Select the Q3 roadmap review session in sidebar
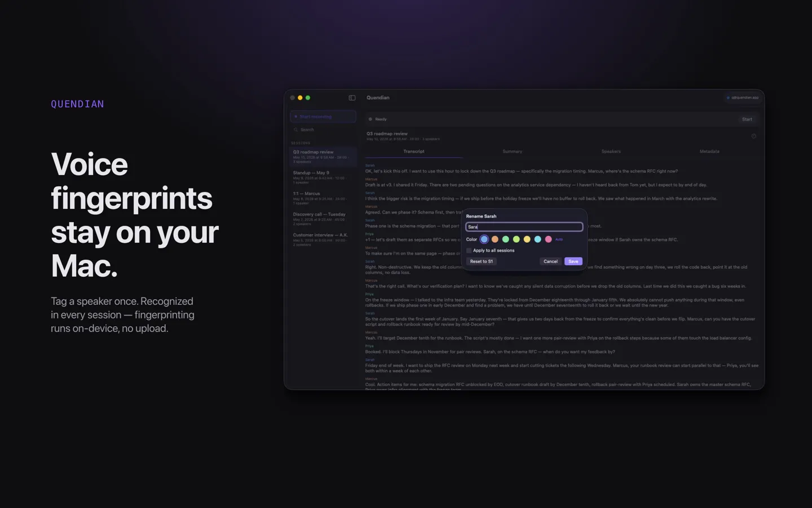Screen dimensions: 812x508 coord(323,156)
